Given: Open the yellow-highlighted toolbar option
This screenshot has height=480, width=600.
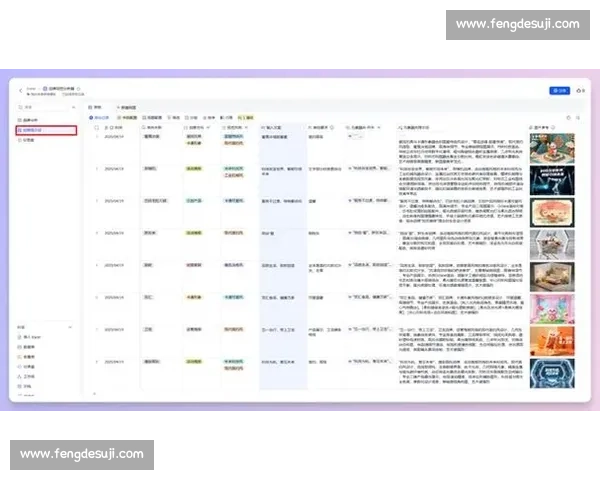Looking at the screenshot, I should (246, 118).
